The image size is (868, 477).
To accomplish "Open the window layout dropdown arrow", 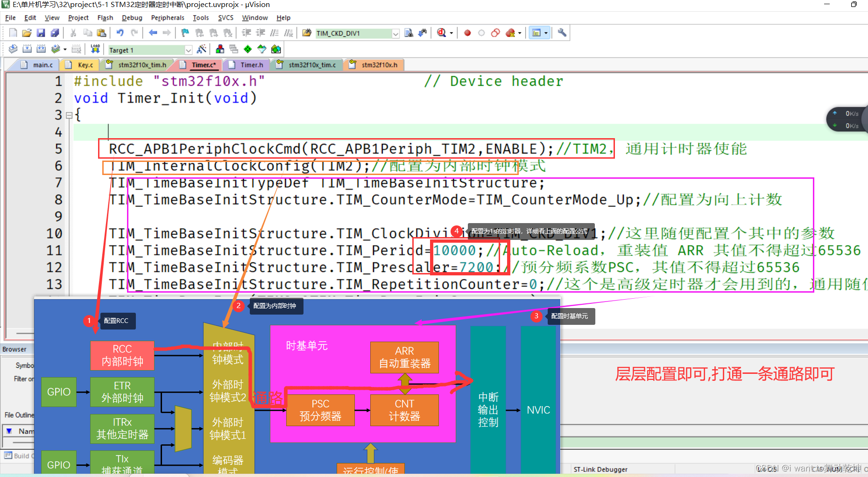I will [x=546, y=33].
